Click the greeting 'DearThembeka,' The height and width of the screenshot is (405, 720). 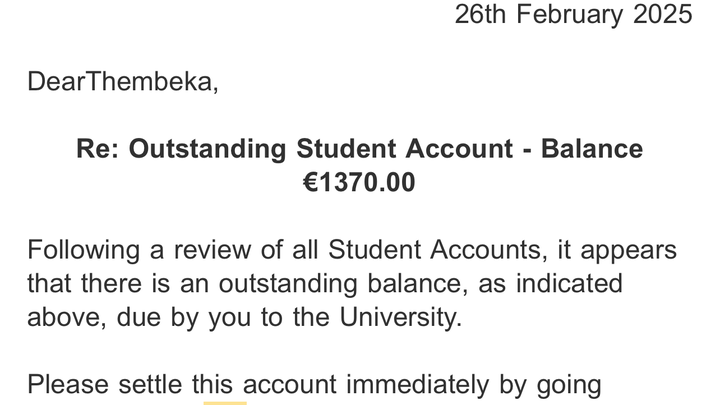click(123, 82)
